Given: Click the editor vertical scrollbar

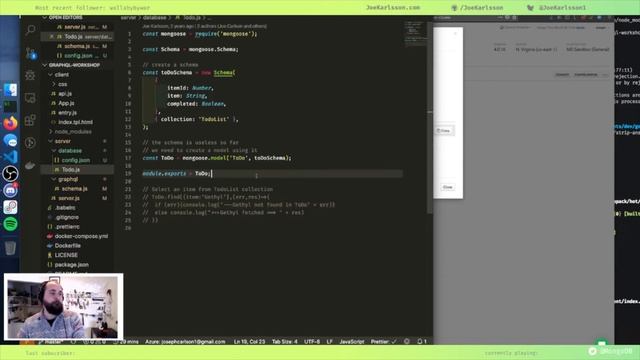Looking at the screenshot, I should coord(430,117).
